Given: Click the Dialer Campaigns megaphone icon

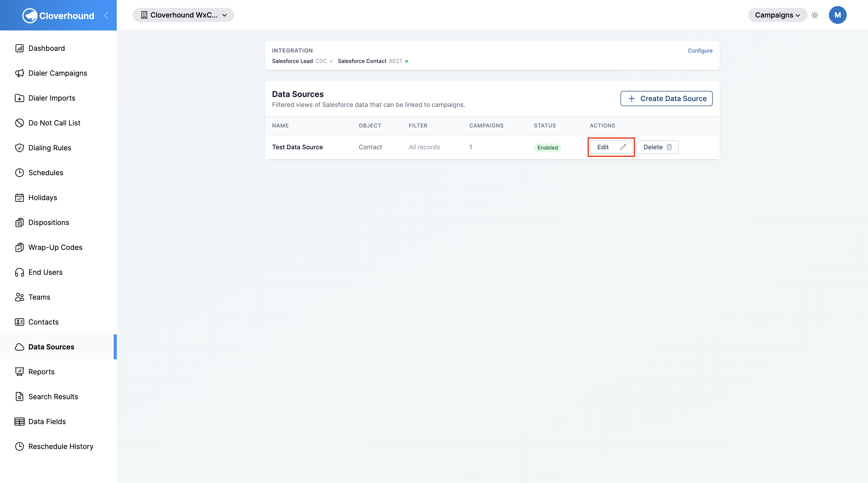Looking at the screenshot, I should [x=20, y=73].
